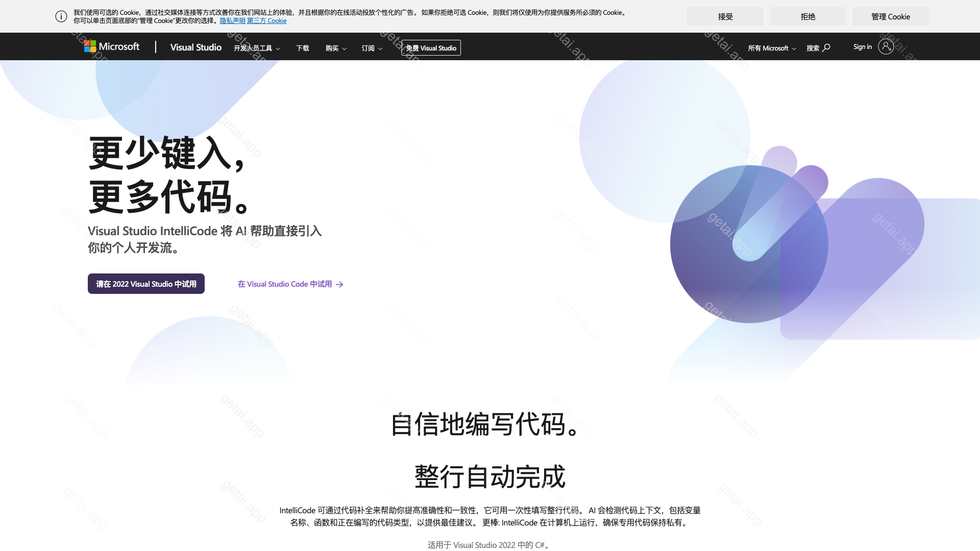Open search via magnifier icon

click(826, 47)
